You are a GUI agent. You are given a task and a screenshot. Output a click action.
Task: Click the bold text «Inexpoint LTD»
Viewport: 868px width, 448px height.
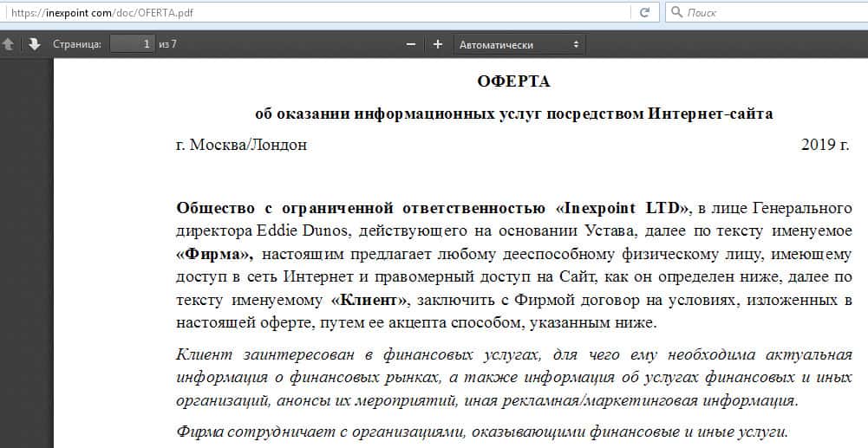point(623,208)
